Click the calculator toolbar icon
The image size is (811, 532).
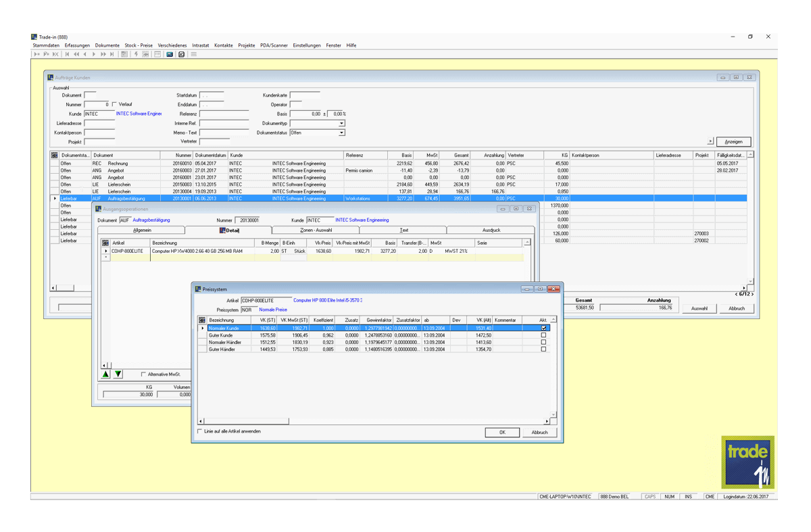(124, 54)
